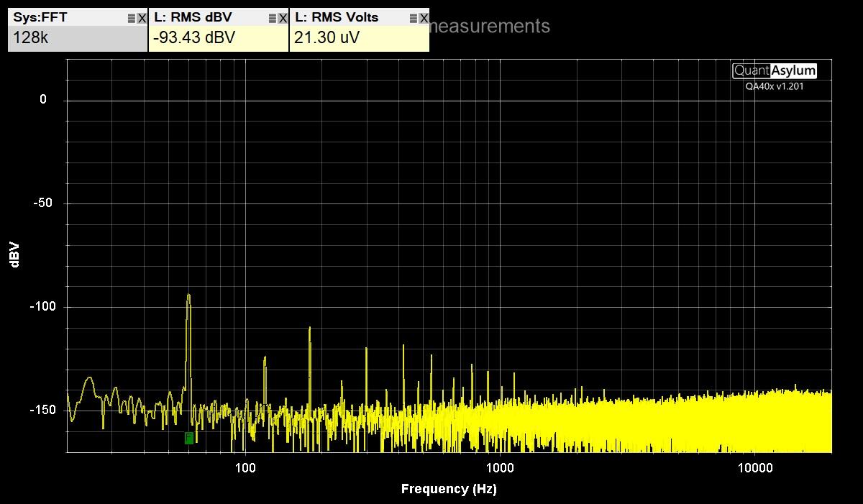Close the L: RMS Volts readout
The height and width of the screenshot is (504, 863).
424,18
